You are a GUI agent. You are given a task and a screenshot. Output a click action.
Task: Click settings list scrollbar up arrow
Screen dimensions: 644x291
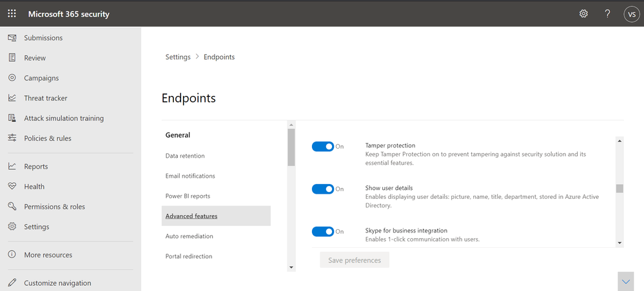point(291,124)
